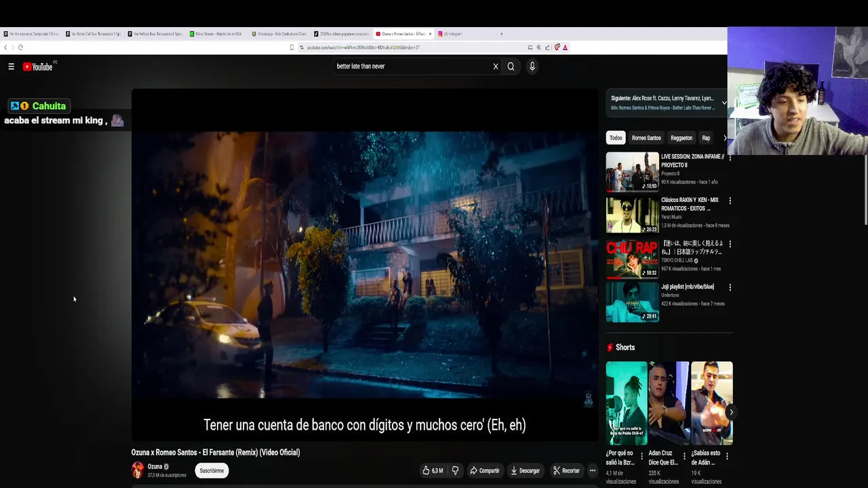Clip the video using Recortar
This screenshot has width=868, height=488.
click(x=566, y=470)
